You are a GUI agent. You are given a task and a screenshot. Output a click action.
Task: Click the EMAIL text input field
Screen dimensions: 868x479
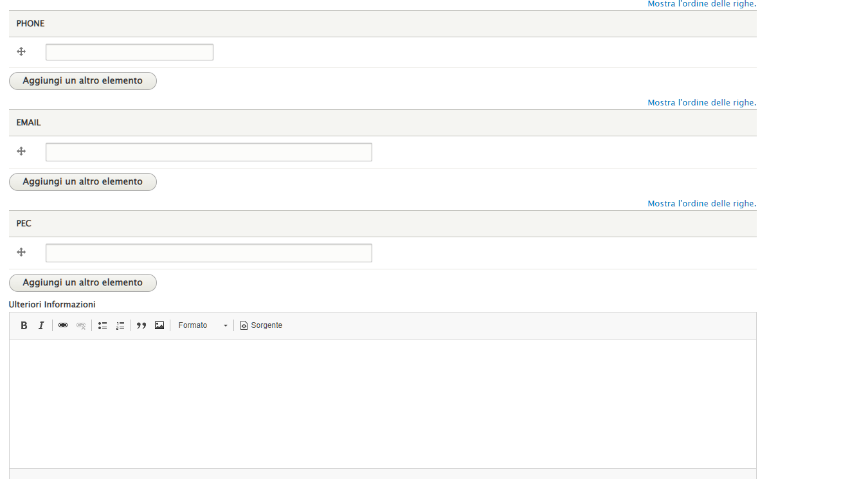click(x=208, y=152)
